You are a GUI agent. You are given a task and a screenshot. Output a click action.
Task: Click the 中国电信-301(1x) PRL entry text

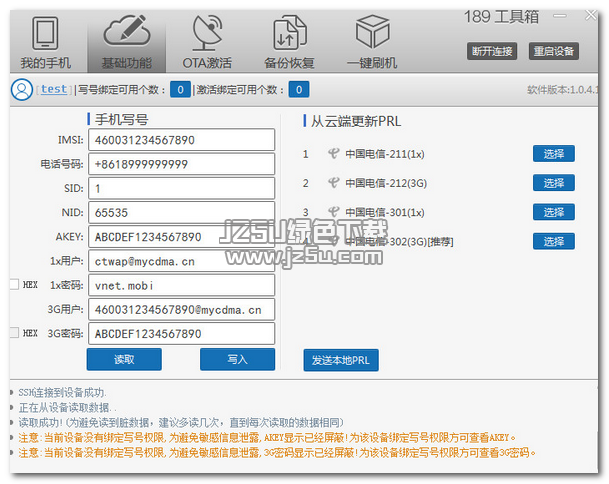click(385, 212)
